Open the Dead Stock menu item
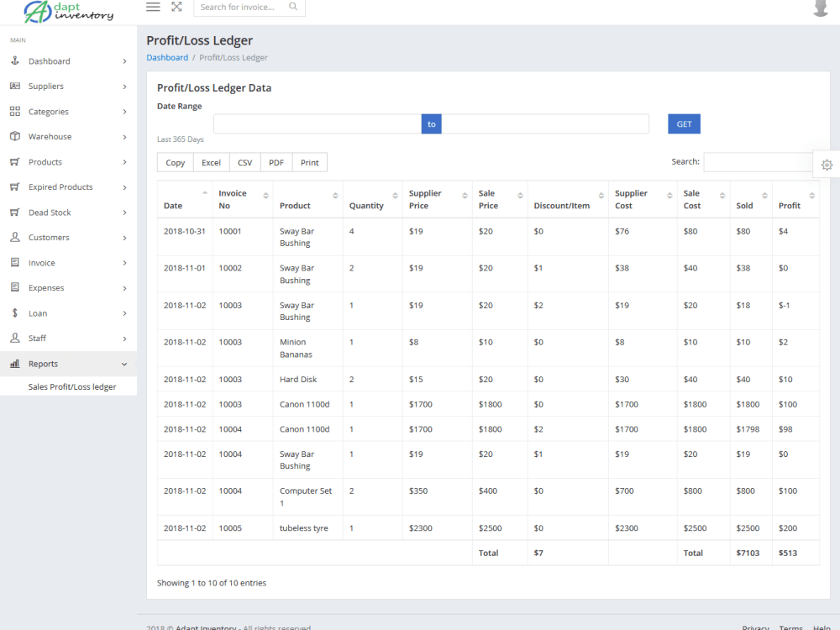This screenshot has height=630, width=840. pos(69,213)
